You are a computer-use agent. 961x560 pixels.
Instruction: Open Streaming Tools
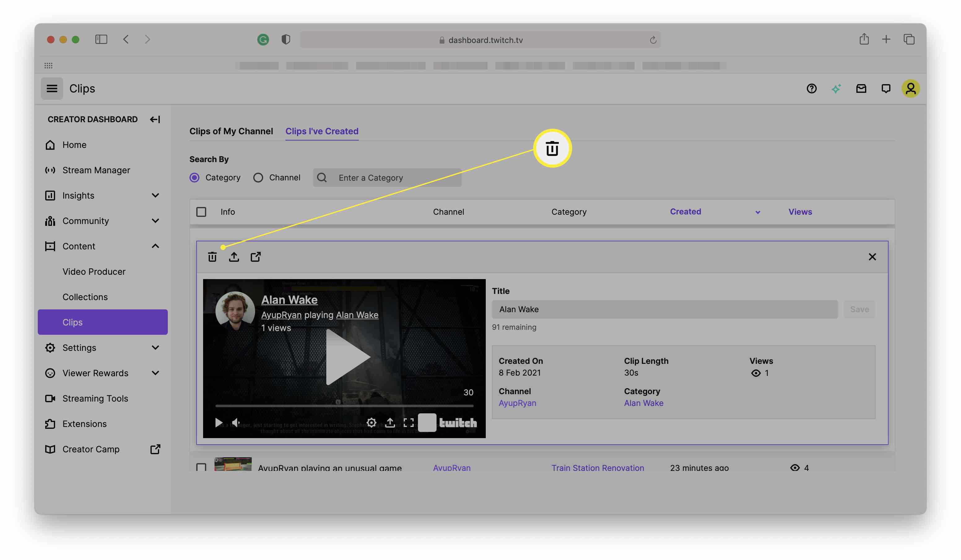click(95, 398)
